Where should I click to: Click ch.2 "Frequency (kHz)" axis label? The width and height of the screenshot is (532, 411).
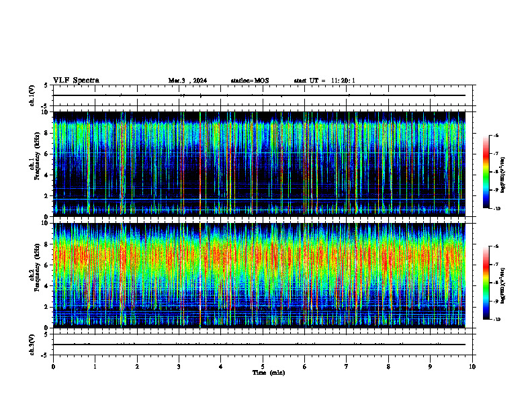tap(37, 267)
